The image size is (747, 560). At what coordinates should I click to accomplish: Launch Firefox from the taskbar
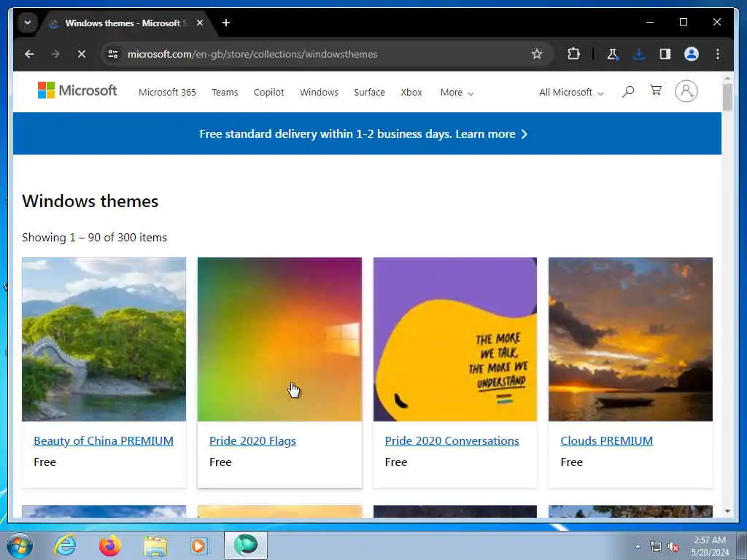pos(109,545)
